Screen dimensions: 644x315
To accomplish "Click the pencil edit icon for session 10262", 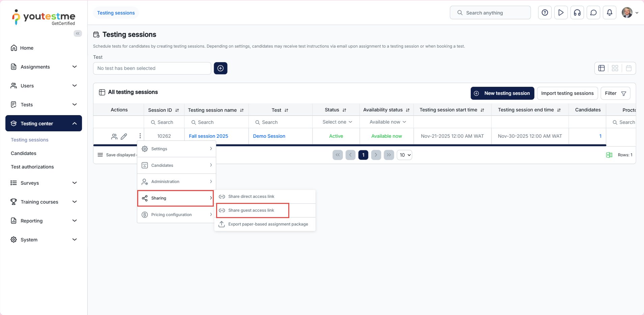I will pyautogui.click(x=124, y=136).
